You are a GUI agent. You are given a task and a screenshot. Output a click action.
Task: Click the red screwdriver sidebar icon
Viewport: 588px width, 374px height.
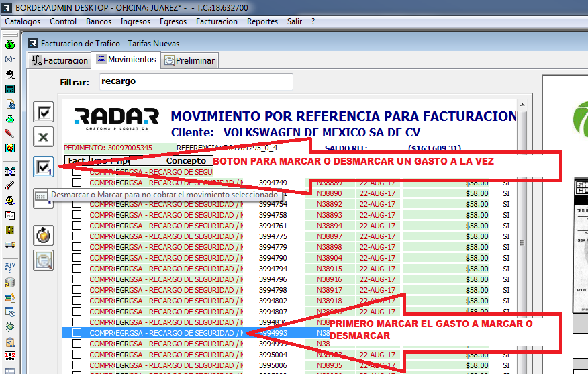pyautogui.click(x=10, y=134)
